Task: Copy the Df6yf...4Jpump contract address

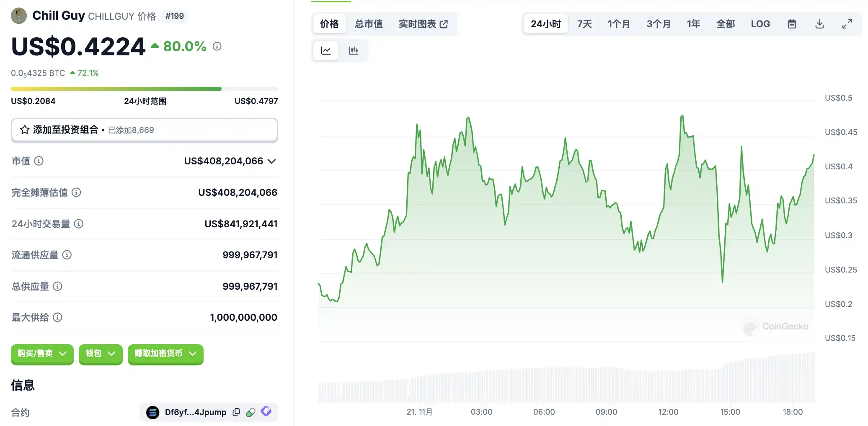Action: 236,412
